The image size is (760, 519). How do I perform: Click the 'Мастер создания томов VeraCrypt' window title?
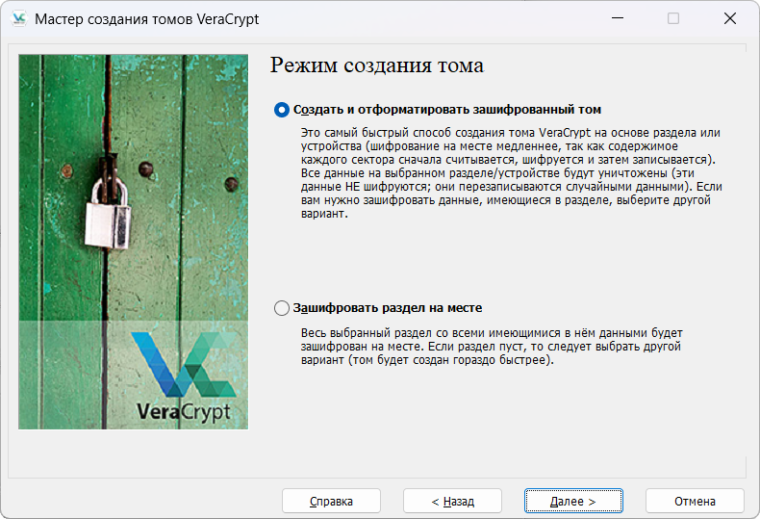(146, 19)
